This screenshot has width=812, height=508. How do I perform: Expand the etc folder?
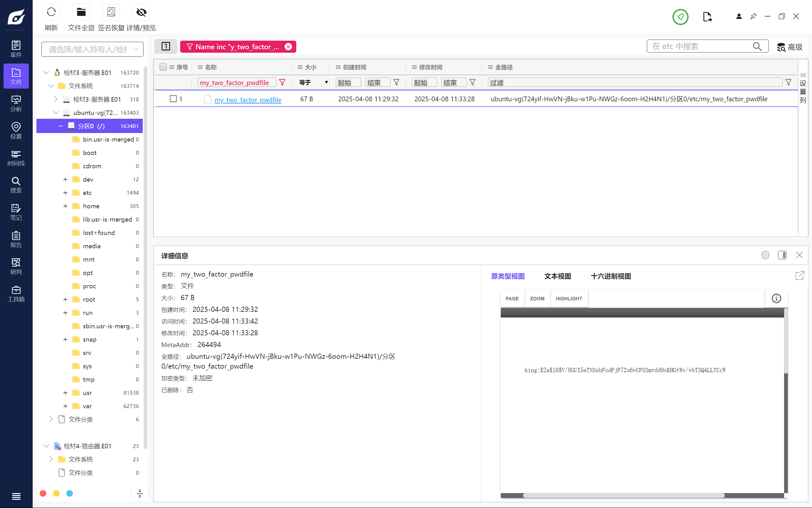tap(65, 192)
